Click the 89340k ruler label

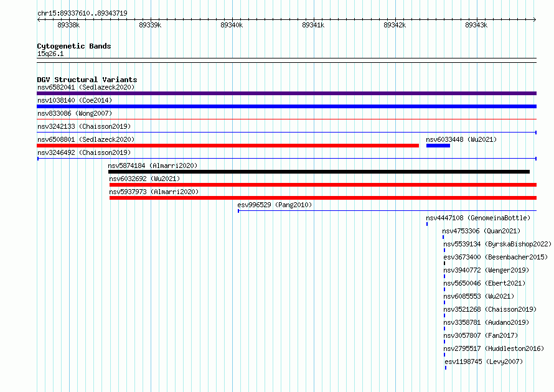[x=232, y=25]
